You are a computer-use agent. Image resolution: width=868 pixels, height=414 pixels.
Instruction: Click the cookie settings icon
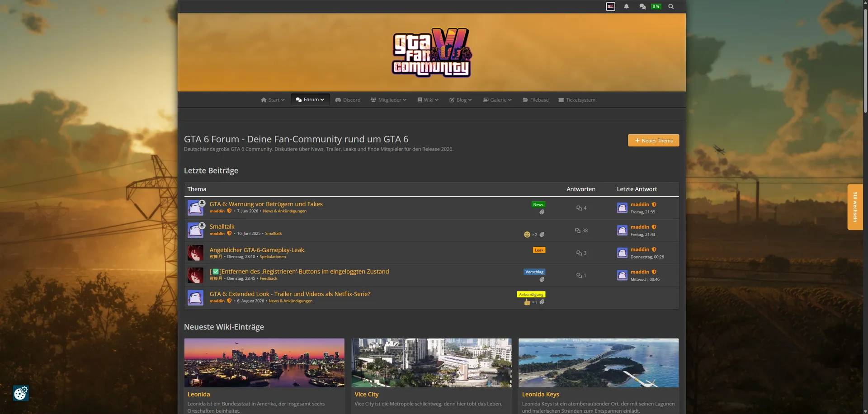[x=20, y=393]
